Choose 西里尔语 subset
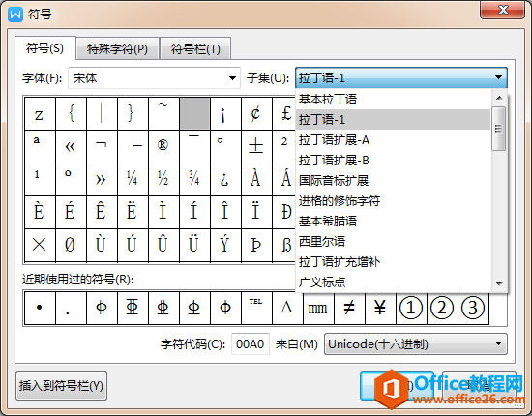The width and height of the screenshot is (532, 416). pos(393,242)
